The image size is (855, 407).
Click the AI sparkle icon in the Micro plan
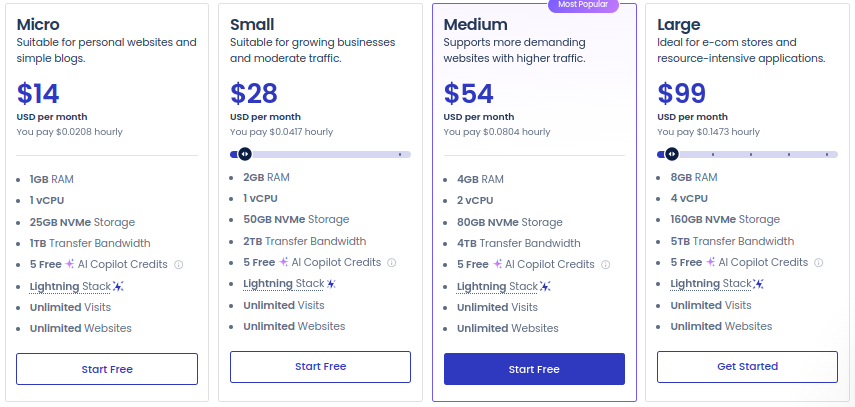pyautogui.click(x=70, y=264)
